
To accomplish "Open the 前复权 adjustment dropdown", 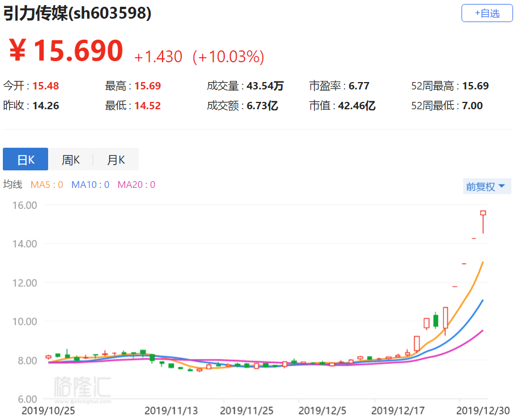I will tap(486, 186).
